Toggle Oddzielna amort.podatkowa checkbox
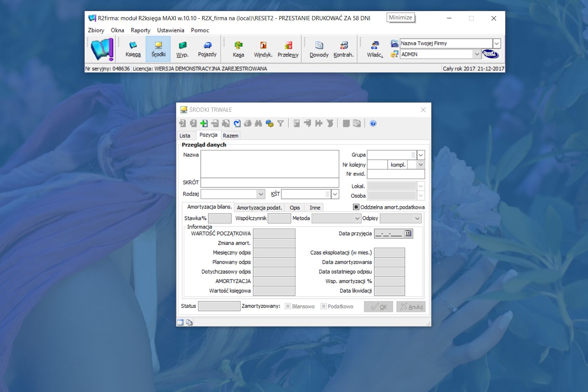This screenshot has width=588, height=392. (x=356, y=207)
